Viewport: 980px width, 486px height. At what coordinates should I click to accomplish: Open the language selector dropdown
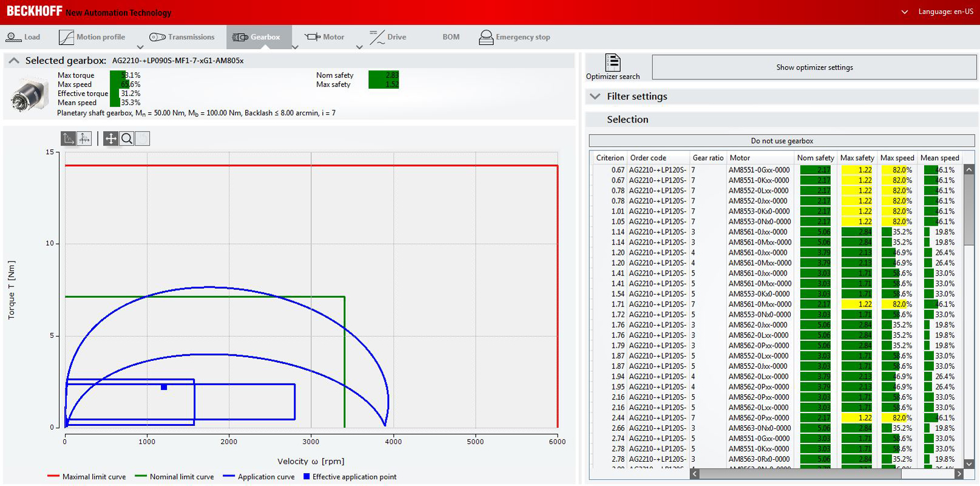[905, 12]
